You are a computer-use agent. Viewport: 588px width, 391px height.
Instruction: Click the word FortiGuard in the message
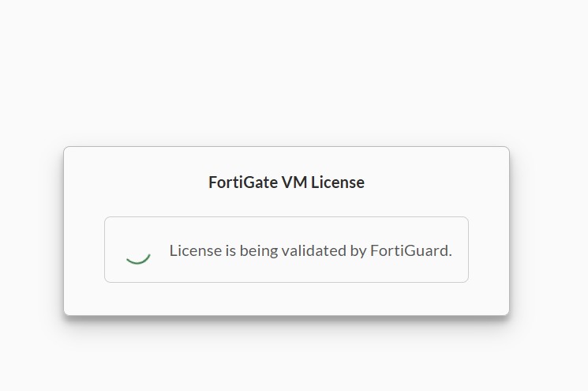410,251
